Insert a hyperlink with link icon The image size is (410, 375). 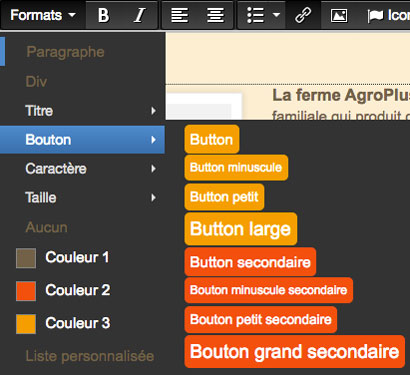click(x=303, y=15)
